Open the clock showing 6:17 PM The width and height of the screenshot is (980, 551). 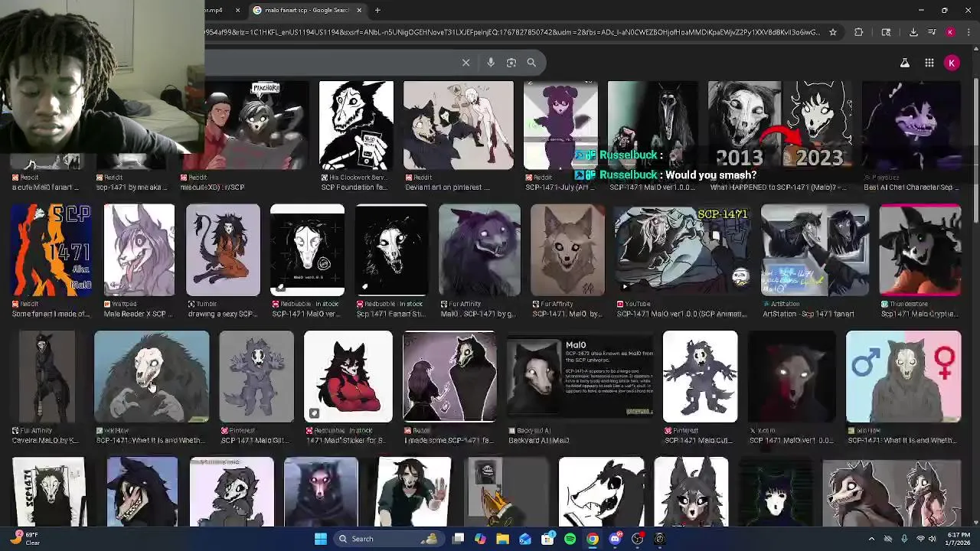click(959, 539)
